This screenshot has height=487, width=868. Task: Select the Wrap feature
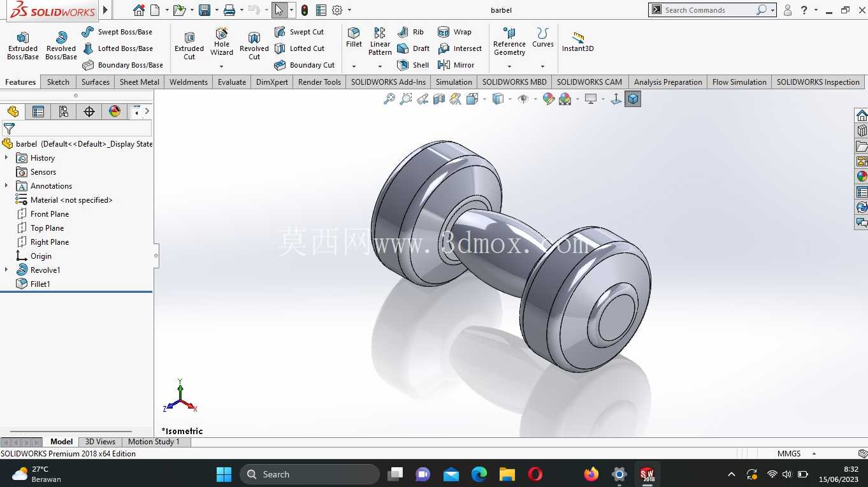(454, 32)
